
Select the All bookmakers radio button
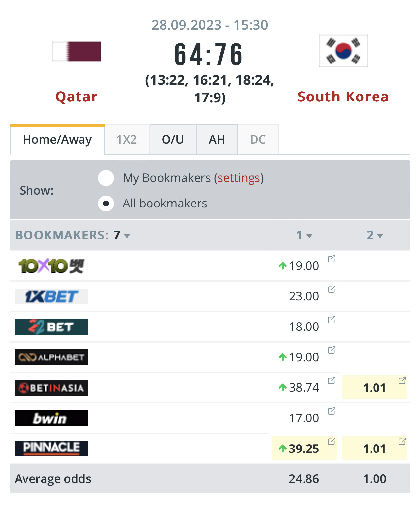106,204
